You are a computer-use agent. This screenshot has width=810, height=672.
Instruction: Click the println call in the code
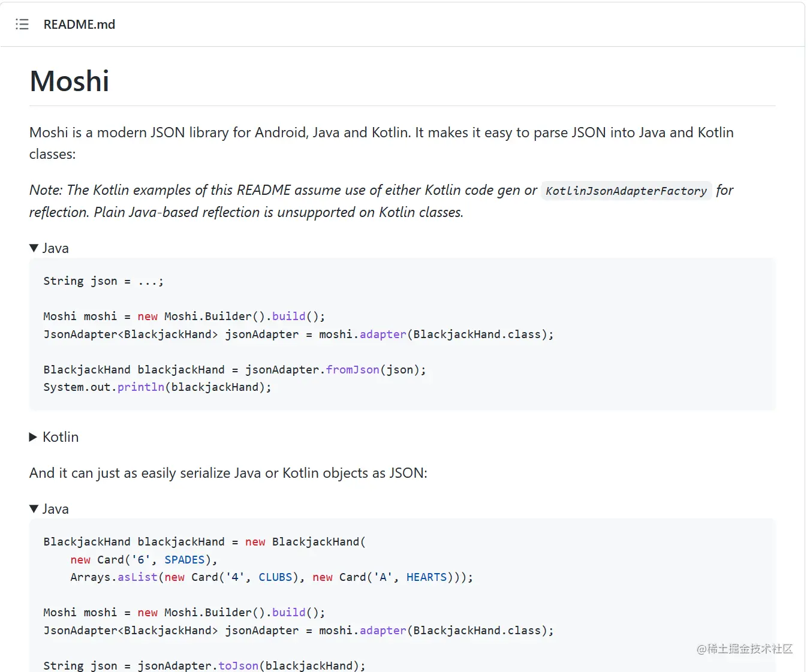coord(141,387)
